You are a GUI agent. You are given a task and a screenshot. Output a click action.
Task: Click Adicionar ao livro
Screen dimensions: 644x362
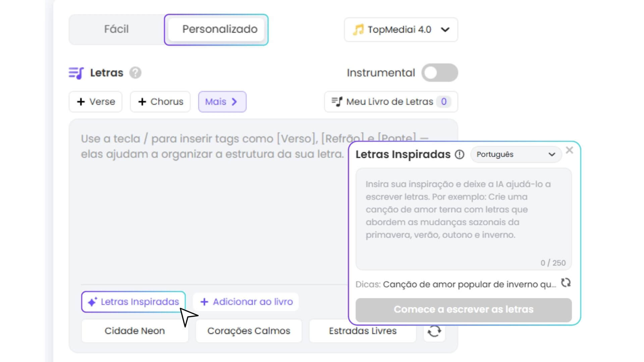246,301
